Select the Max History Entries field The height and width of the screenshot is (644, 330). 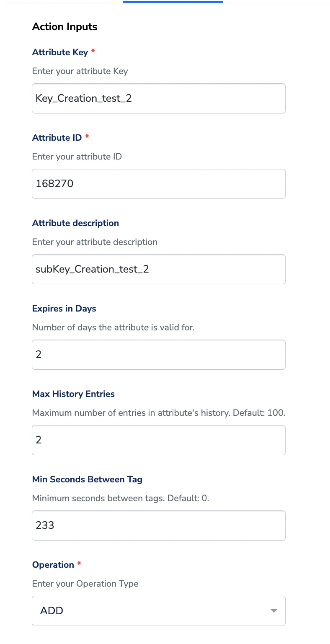coord(158,440)
